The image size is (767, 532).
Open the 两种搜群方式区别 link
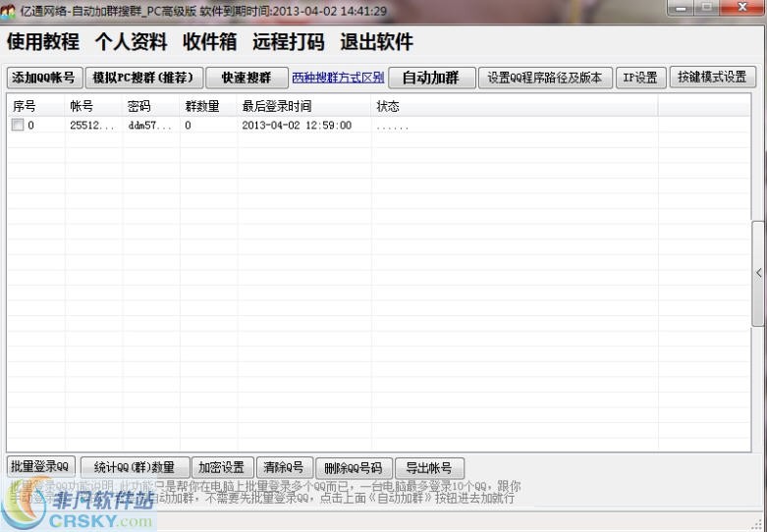[338, 78]
